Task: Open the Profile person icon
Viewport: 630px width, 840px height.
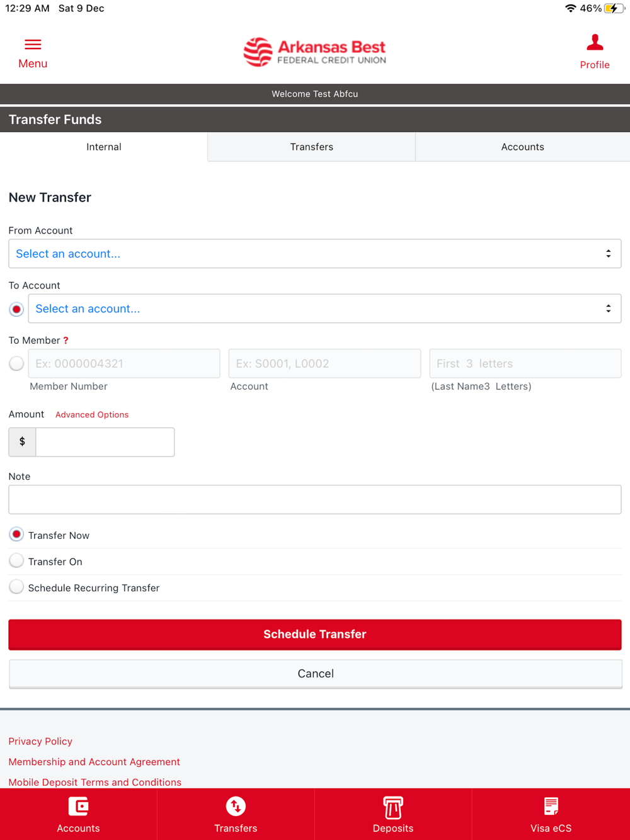Action: 595,42
